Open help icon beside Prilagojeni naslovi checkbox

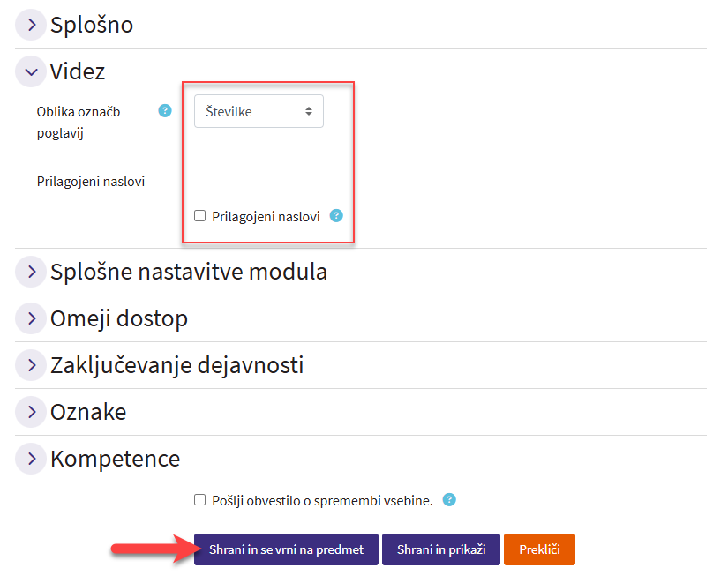click(336, 215)
